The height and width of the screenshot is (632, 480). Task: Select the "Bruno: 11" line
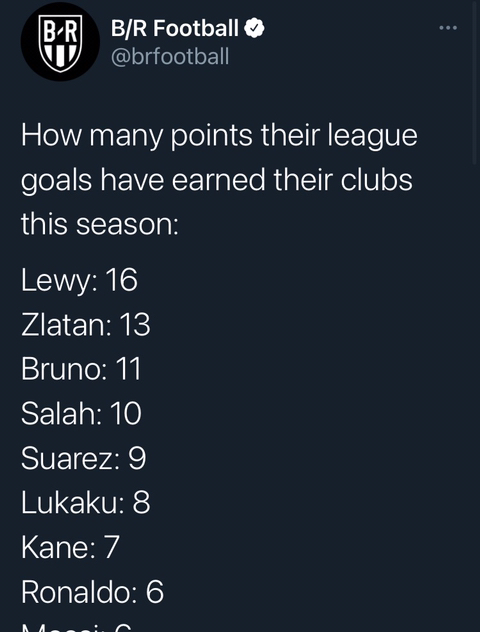pyautogui.click(x=81, y=369)
